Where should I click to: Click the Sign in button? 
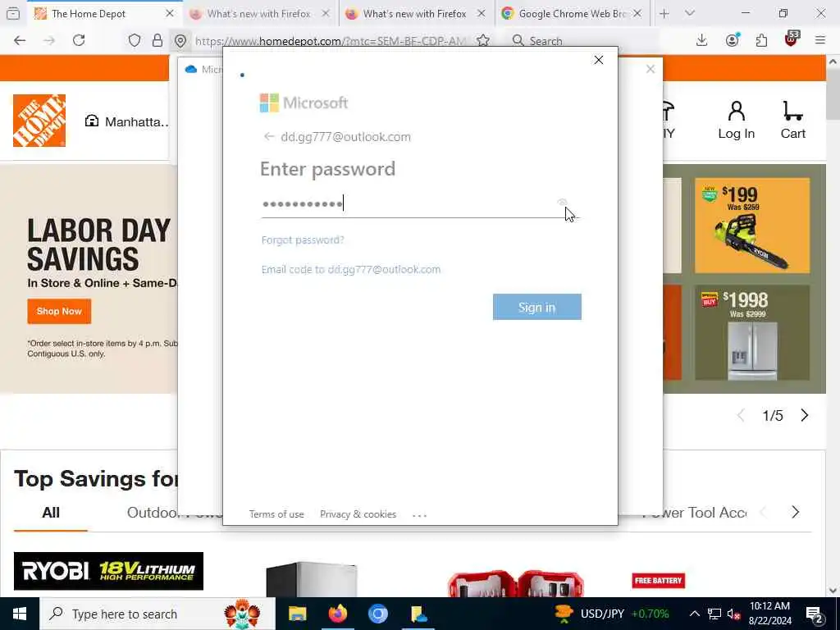[536, 307]
